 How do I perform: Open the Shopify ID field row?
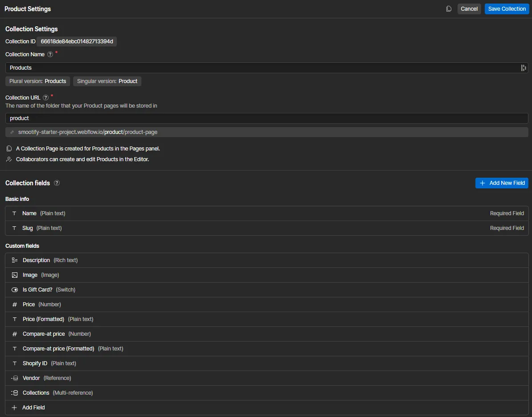click(x=266, y=363)
